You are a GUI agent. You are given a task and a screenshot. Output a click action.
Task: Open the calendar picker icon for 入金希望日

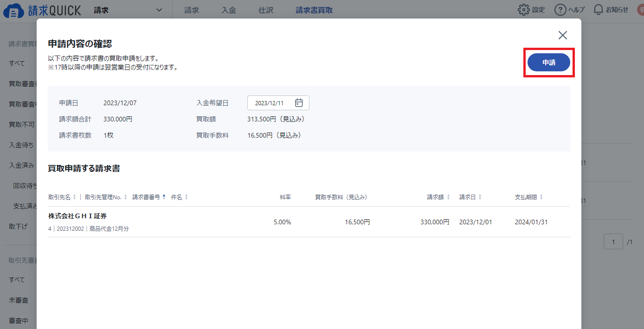(x=299, y=103)
